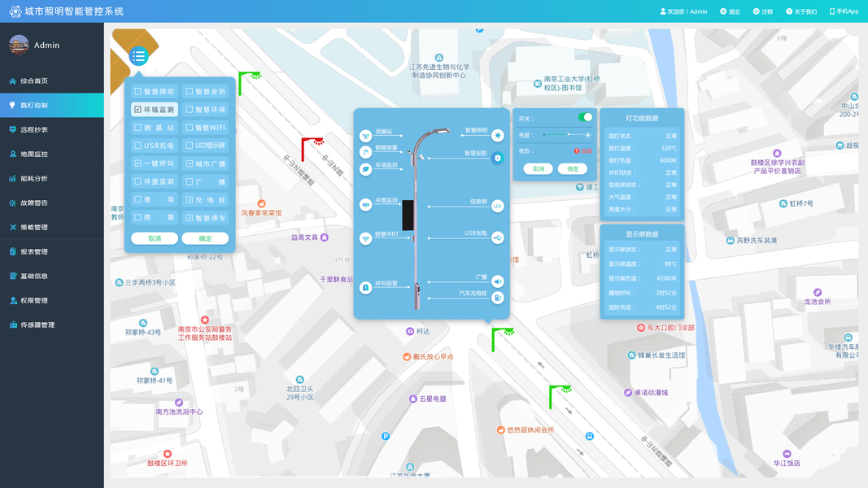Click the 故障 status indicator
Screen dimensions: 868x488
pos(583,150)
